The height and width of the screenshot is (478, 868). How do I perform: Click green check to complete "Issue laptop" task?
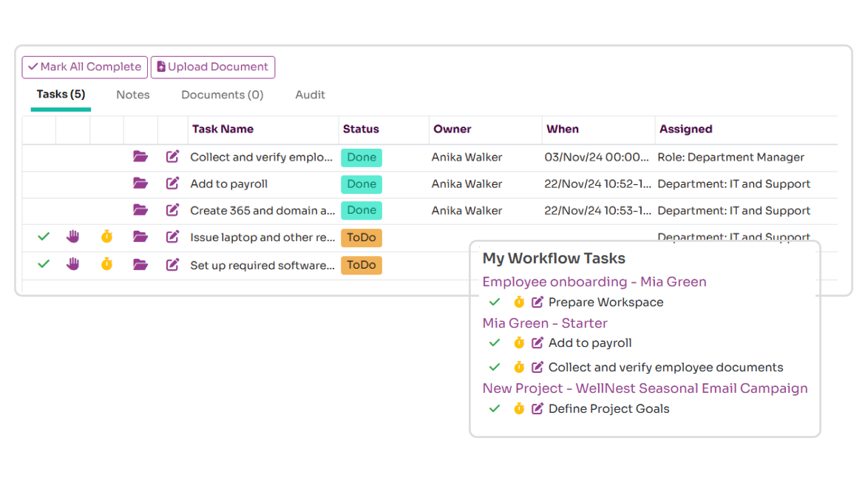[42, 237]
